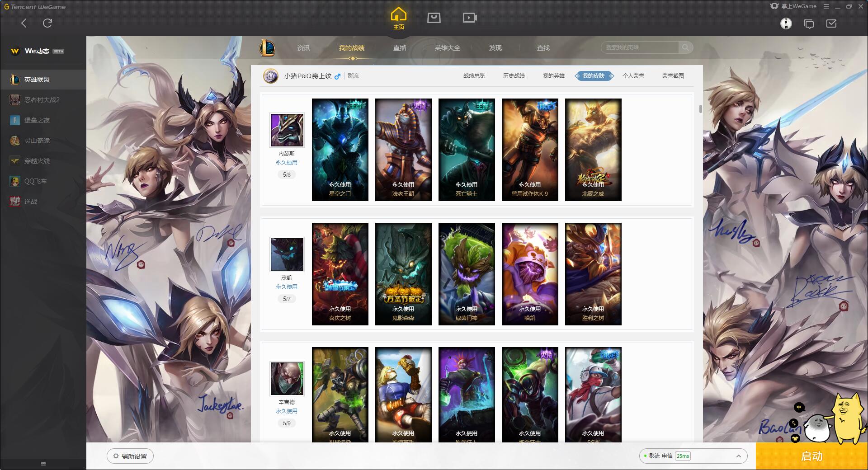The width and height of the screenshot is (868, 470).
Task: Click the player profile avatar icon
Action: (x=271, y=76)
